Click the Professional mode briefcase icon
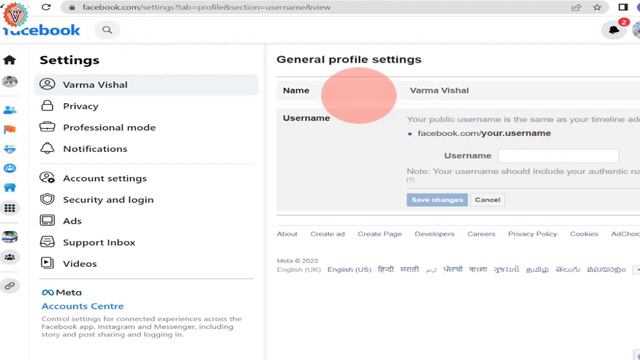Image resolution: width=640 pixels, height=360 pixels. click(47, 127)
